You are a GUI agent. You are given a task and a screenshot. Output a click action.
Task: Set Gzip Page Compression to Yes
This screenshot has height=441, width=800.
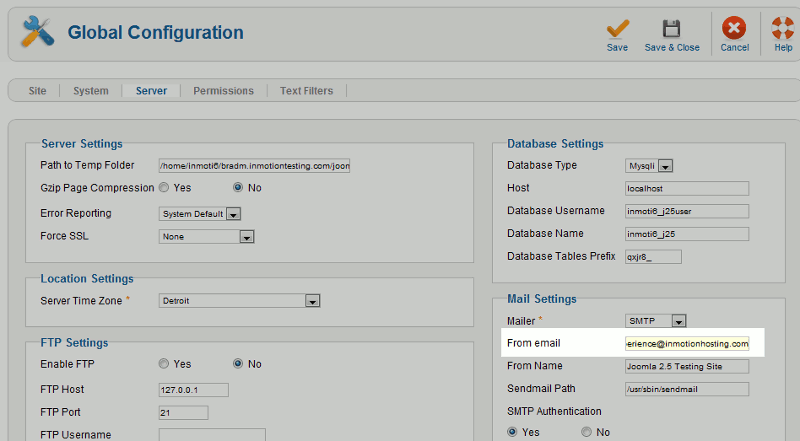pos(163,187)
